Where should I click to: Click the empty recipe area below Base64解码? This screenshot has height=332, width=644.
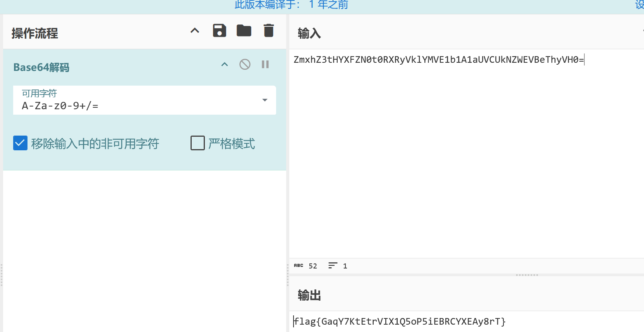pos(144,248)
